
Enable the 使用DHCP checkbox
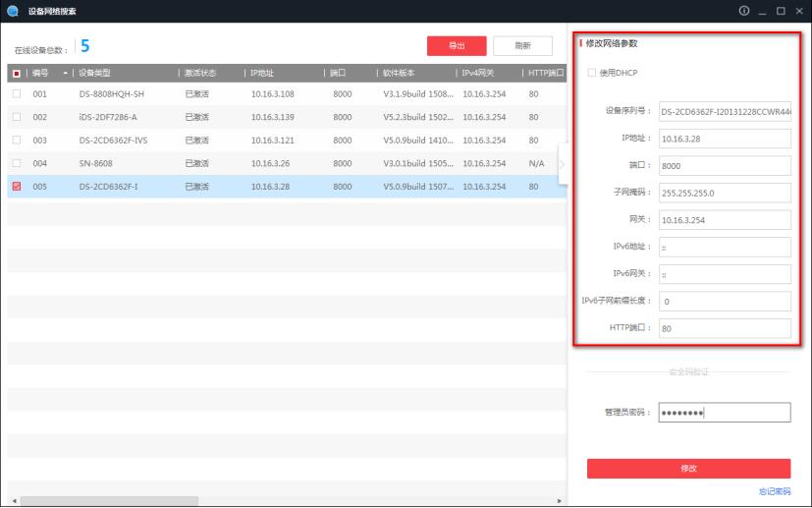coord(590,73)
